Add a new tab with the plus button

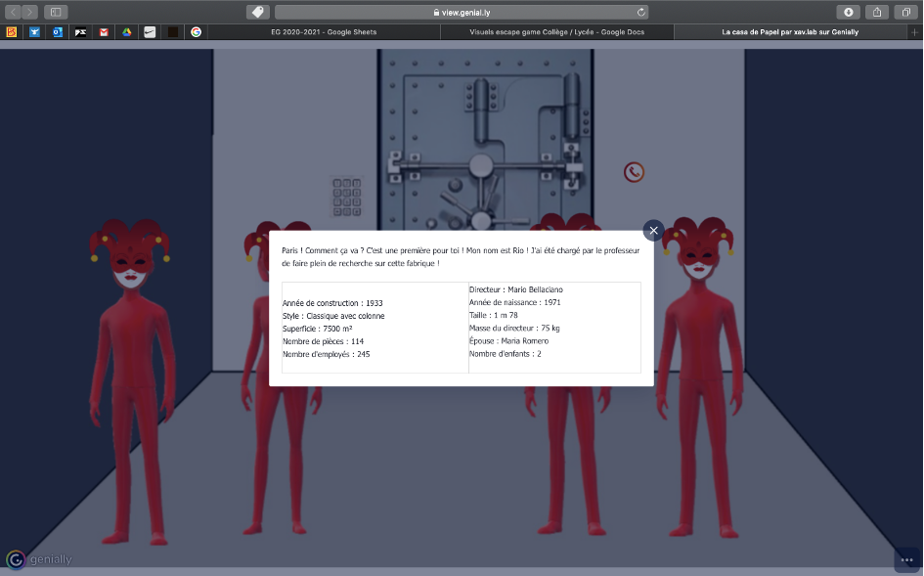point(914,32)
